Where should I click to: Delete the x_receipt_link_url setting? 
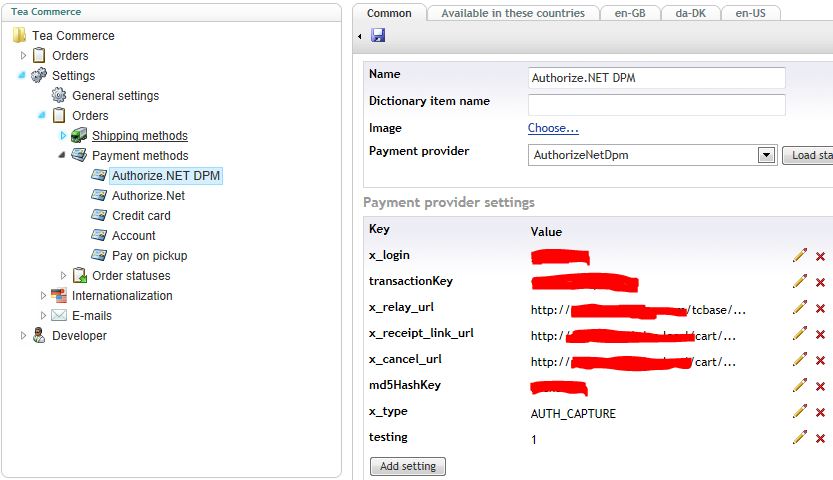820,335
